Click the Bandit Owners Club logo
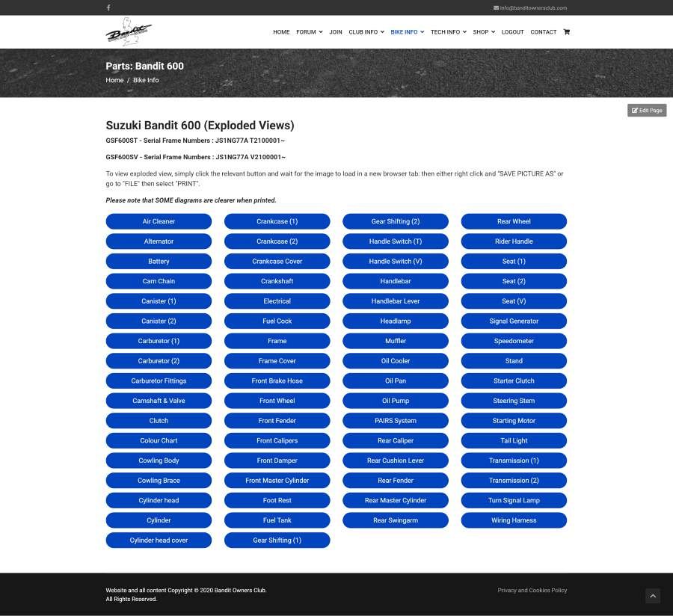 (129, 32)
